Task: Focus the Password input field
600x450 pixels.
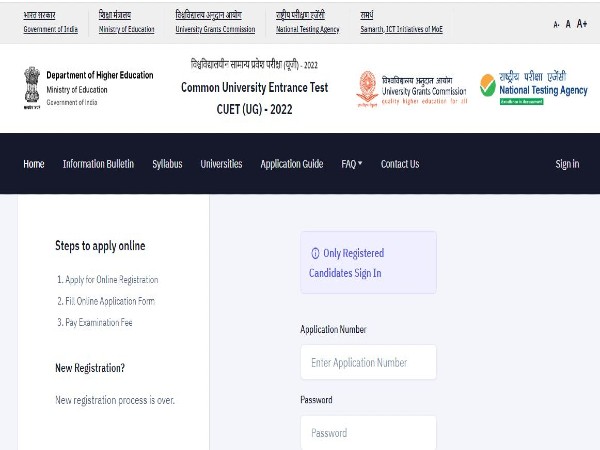Action: 368,433
